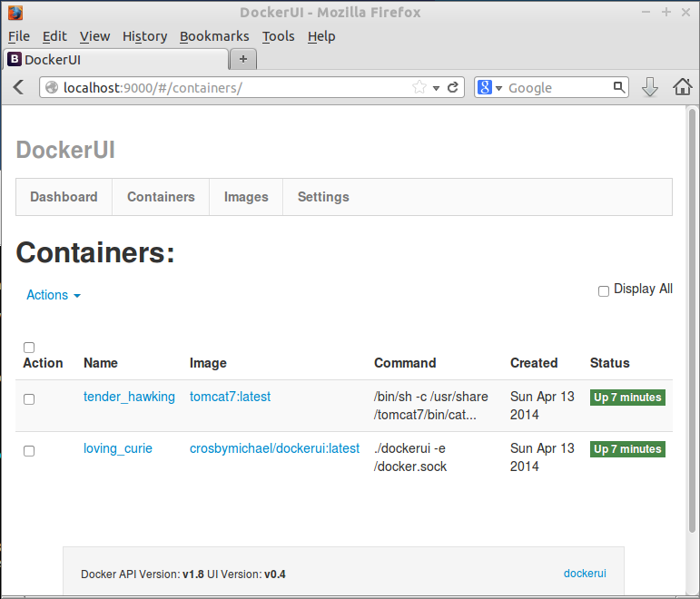Open the Tools menu
The image size is (700, 599).
tap(278, 36)
